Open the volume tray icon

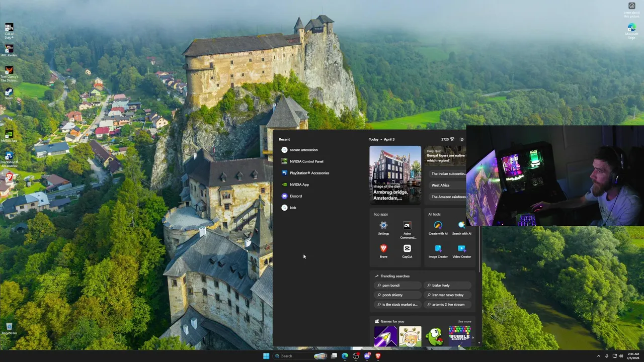pos(621,356)
